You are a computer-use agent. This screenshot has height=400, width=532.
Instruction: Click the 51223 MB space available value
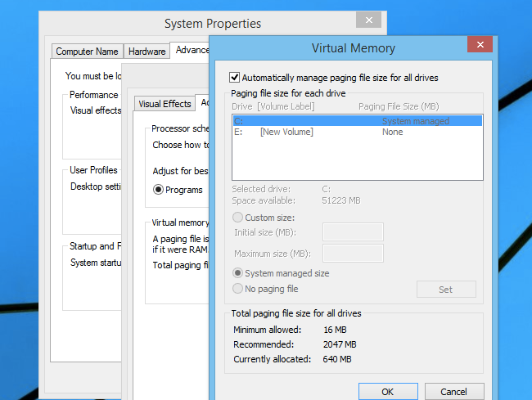tap(341, 200)
